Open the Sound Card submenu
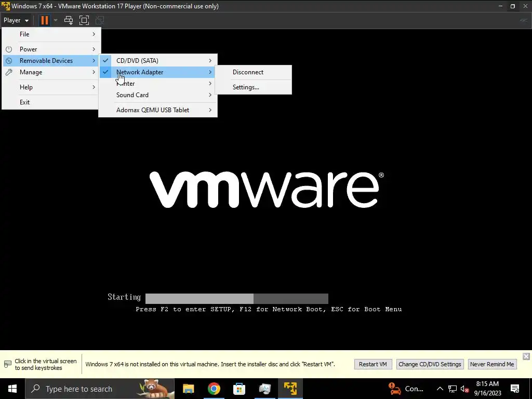 [x=158, y=95]
